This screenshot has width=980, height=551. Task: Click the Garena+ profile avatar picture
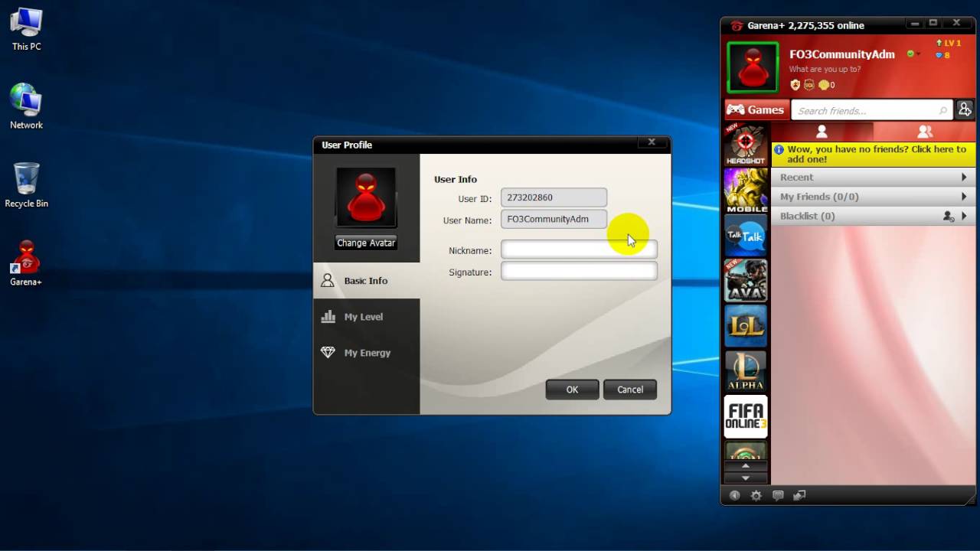click(x=753, y=68)
